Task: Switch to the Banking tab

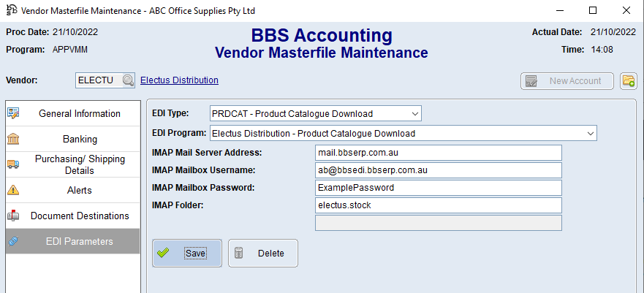Action: click(x=79, y=139)
